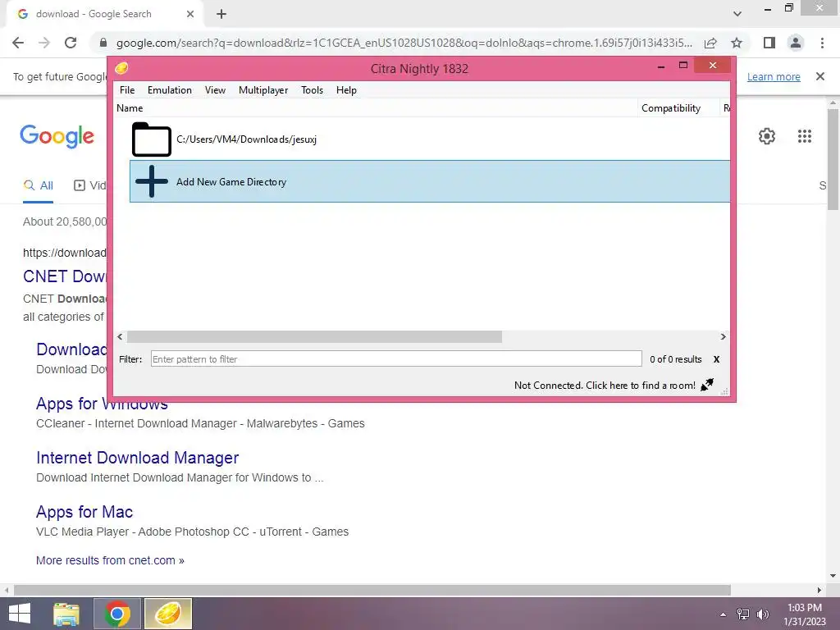The height and width of the screenshot is (630, 840).
Task: Click the multiplayer connection plug icon
Action: 707,385
